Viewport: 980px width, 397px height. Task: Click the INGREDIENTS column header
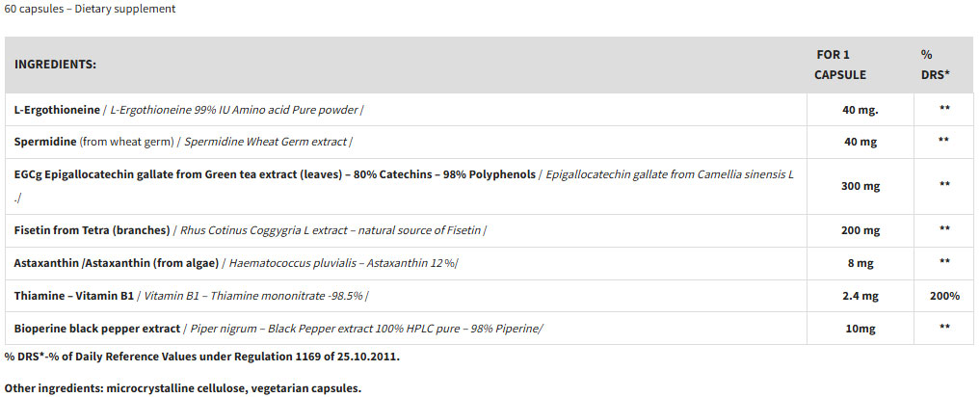point(55,65)
